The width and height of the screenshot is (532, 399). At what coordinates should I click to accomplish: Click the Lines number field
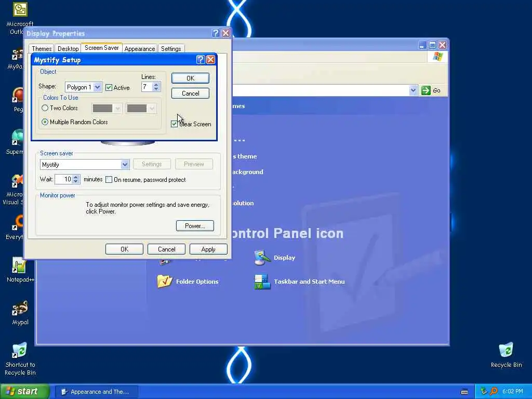tap(147, 87)
